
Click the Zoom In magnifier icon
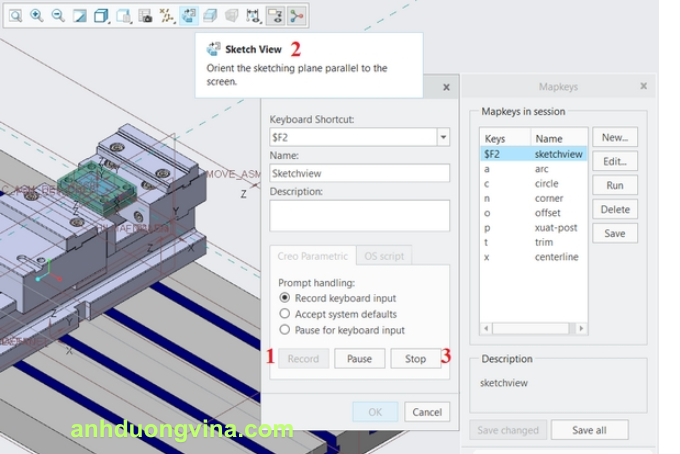pos(36,15)
